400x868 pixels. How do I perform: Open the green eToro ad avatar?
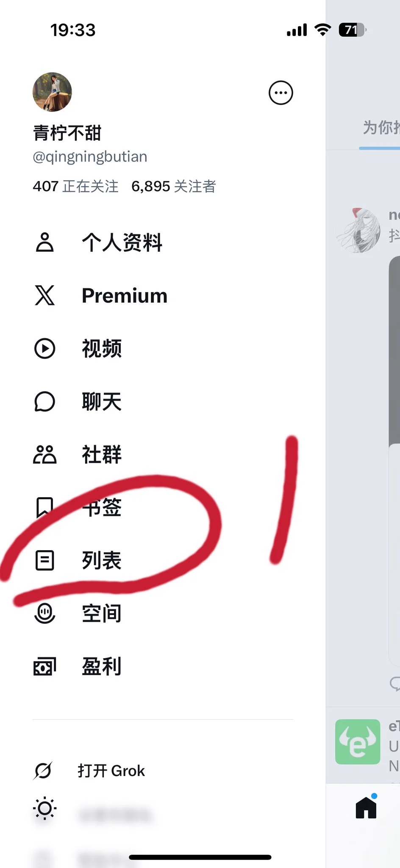click(358, 742)
